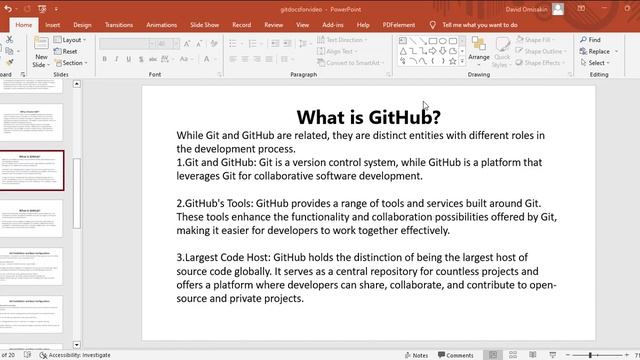
Task: Switch to Normal view icon
Action: tap(493, 355)
